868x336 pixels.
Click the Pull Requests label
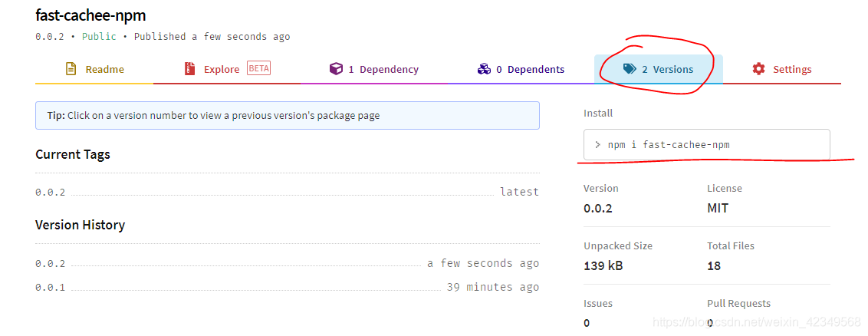coord(738,303)
